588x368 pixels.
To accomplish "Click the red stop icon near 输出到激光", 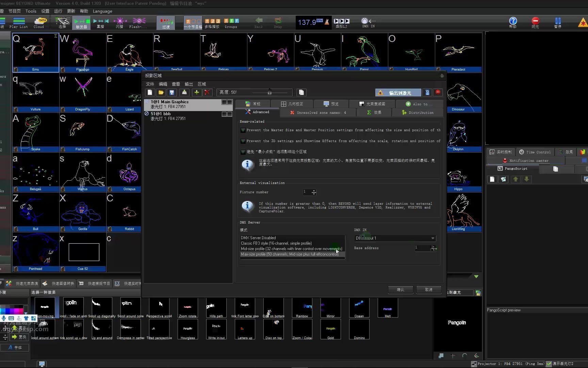I will [438, 92].
